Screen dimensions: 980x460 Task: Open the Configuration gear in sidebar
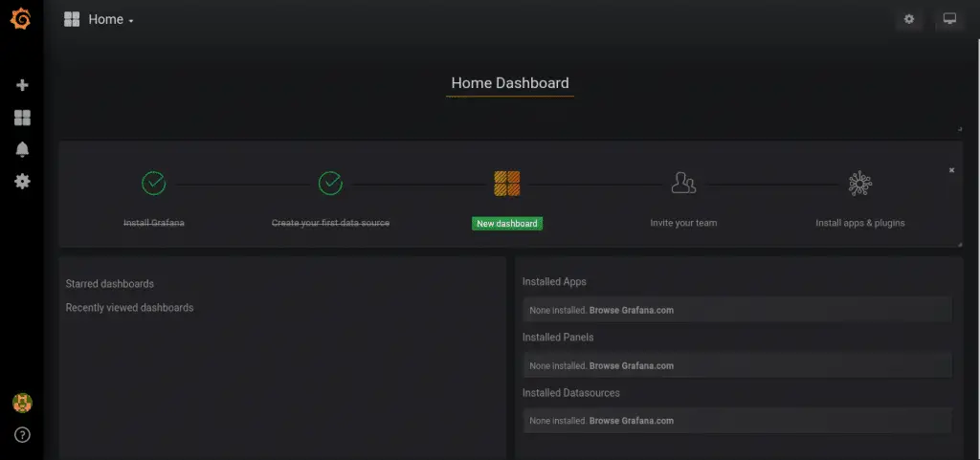23,182
